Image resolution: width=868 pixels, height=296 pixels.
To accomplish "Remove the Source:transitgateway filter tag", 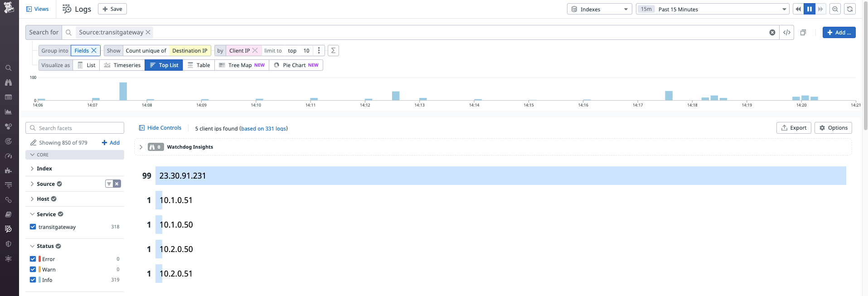I will pos(148,32).
